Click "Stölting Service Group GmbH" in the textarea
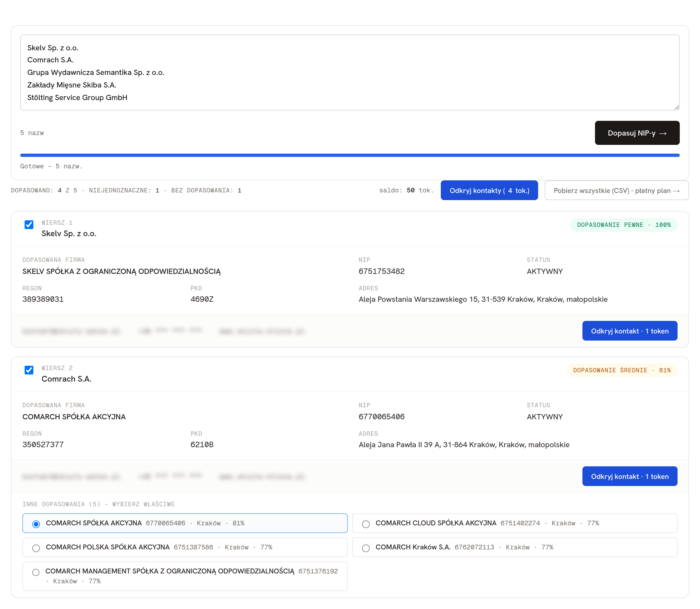Viewport: 700px width, 609px height. click(77, 98)
